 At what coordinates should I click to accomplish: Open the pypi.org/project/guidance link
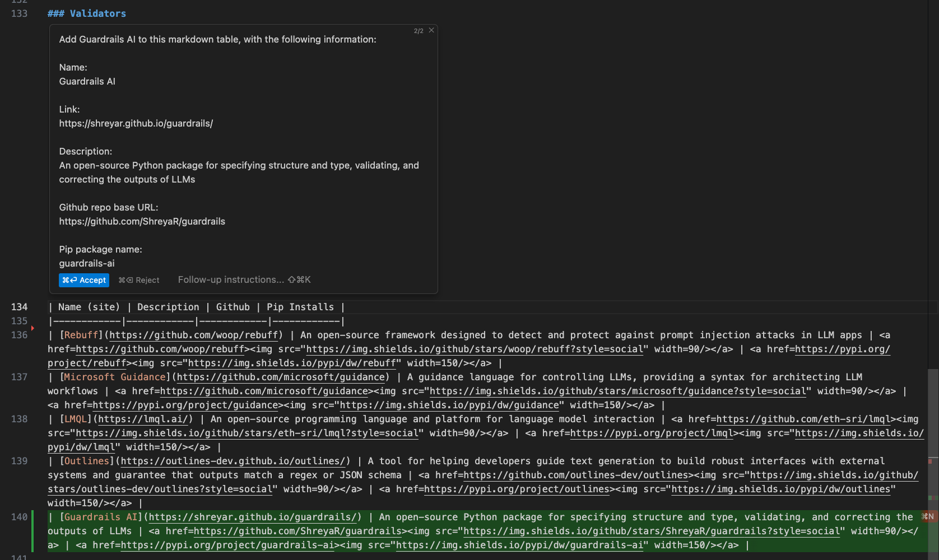point(185,405)
